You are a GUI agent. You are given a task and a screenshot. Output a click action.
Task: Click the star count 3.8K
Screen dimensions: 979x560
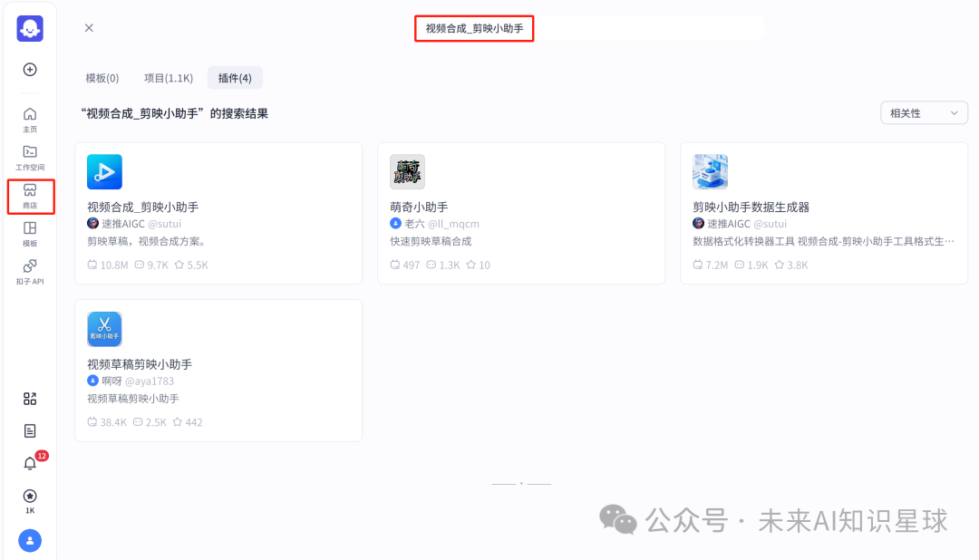click(791, 265)
